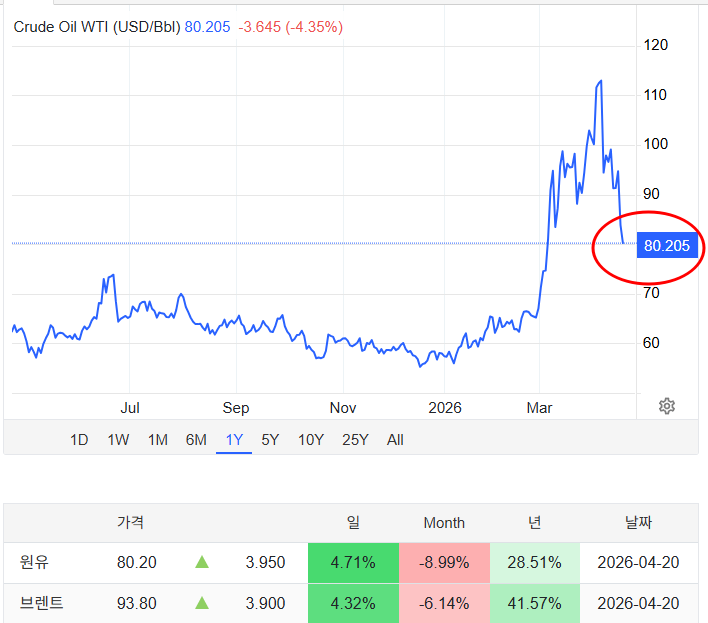
Task: Click the Crude Oil WTI chart title
Action: coord(96,27)
